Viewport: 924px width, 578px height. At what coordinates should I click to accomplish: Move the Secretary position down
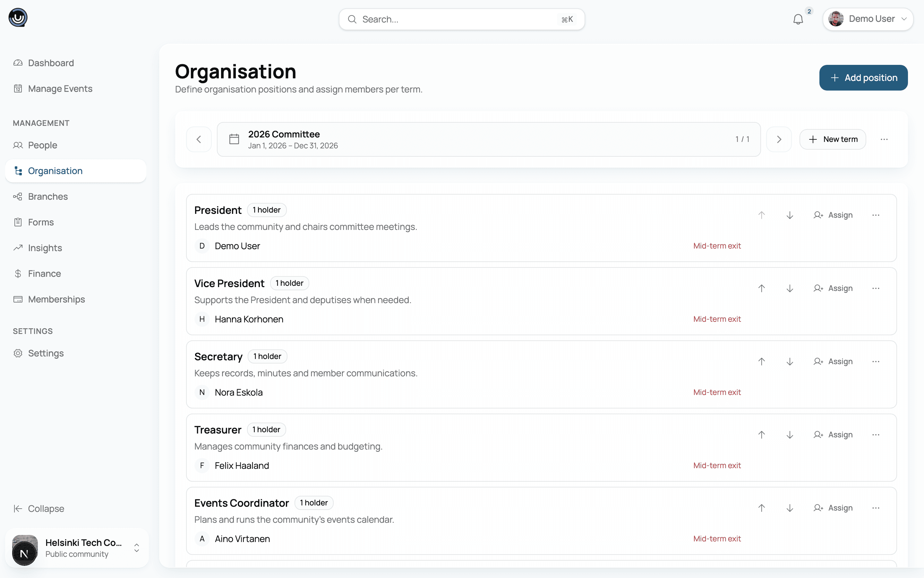790,362
